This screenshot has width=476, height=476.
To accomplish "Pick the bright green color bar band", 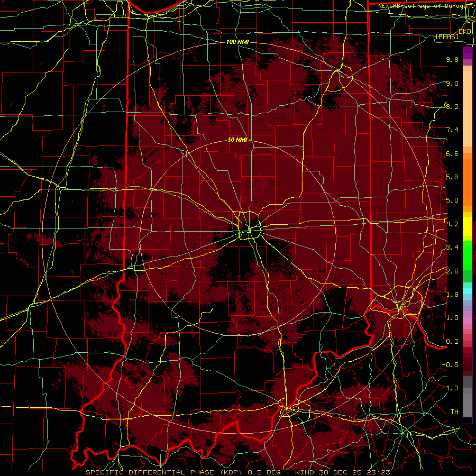I will point(467,255).
